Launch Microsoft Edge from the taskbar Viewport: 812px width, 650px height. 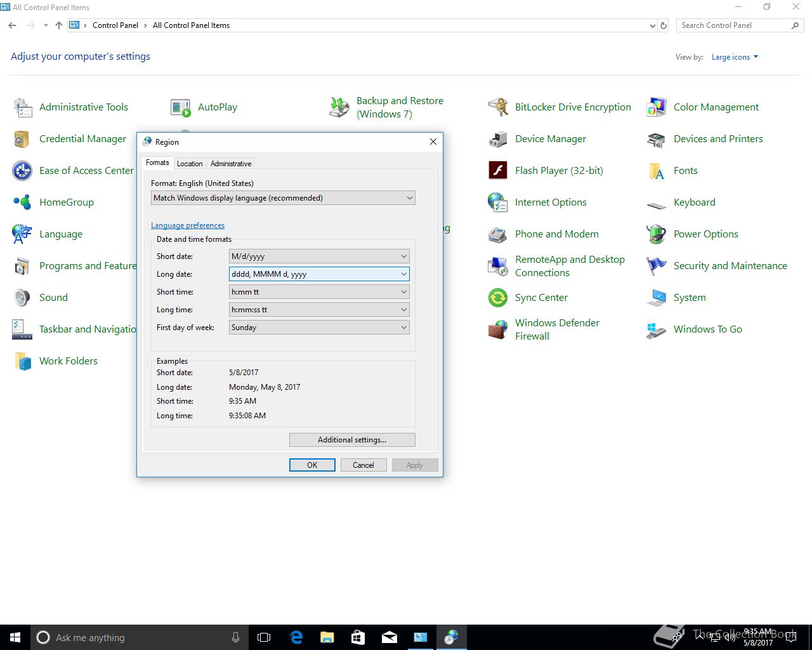click(x=296, y=637)
